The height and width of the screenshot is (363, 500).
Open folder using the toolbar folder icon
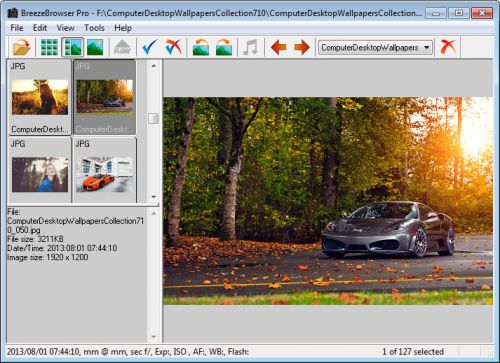click(x=22, y=47)
